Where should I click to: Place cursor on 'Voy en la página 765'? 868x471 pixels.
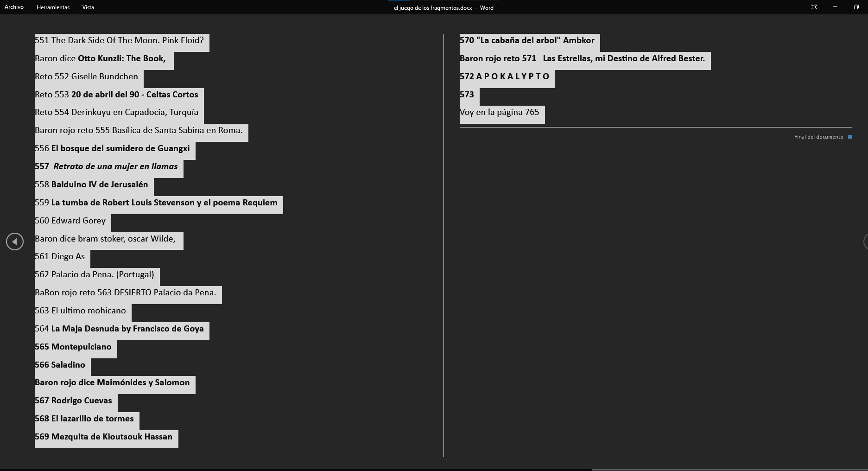click(x=499, y=112)
